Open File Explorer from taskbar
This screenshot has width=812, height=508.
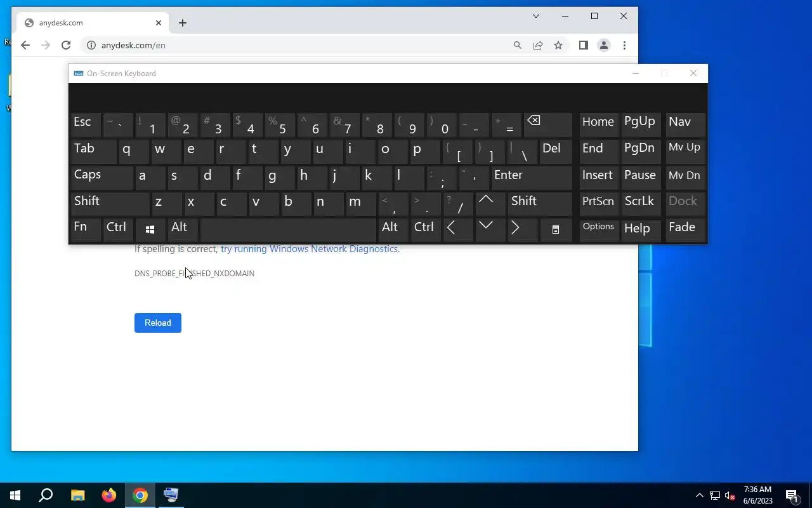tap(77, 495)
